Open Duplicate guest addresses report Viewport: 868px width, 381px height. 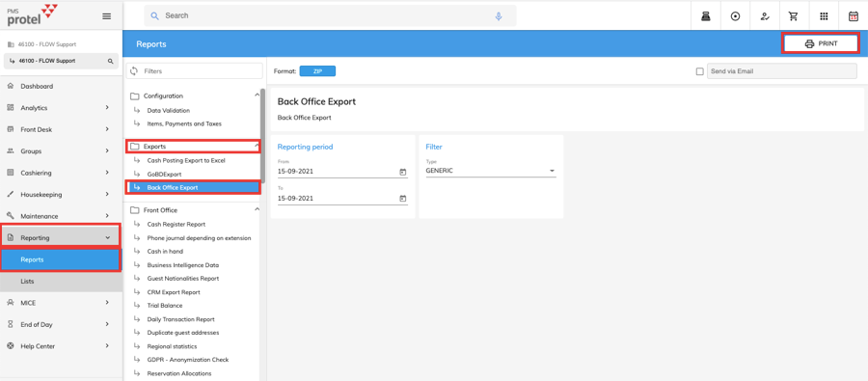coord(182,332)
